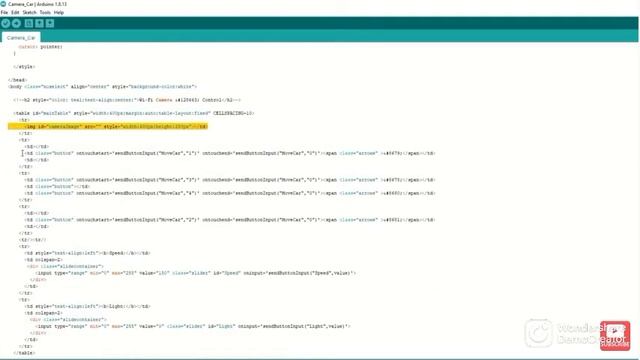Click the MoveCar "1" button line
The image size is (640, 360).
click(x=230, y=153)
